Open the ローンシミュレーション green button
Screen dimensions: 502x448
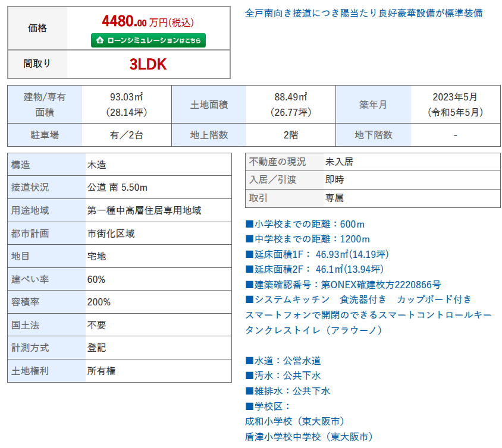pos(148,41)
